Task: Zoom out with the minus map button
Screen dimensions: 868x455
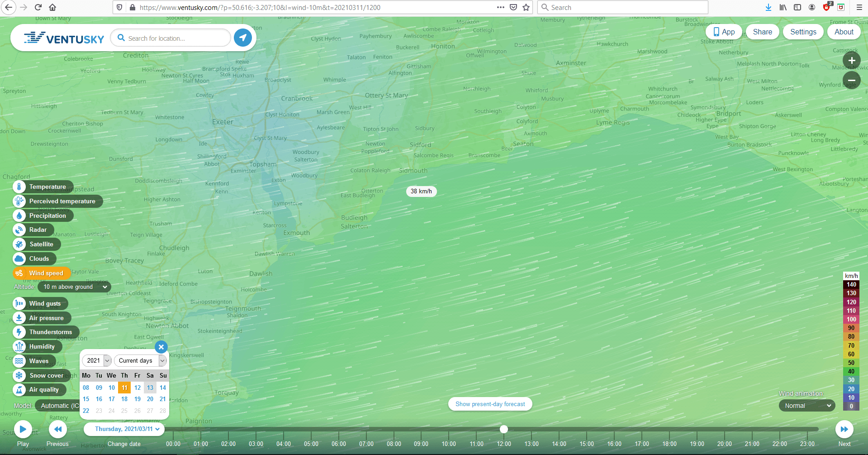Action: pyautogui.click(x=851, y=80)
